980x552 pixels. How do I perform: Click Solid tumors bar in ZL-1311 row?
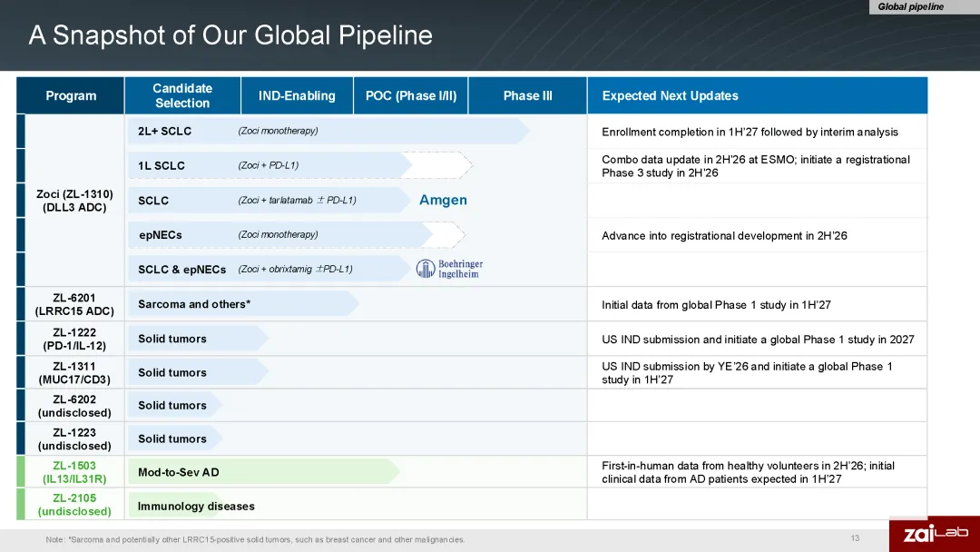pyautogui.click(x=198, y=372)
